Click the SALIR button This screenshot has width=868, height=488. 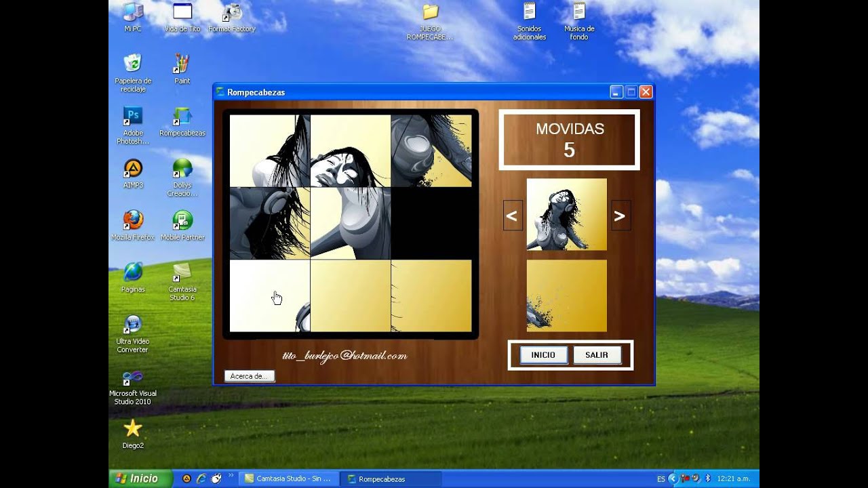pos(597,355)
